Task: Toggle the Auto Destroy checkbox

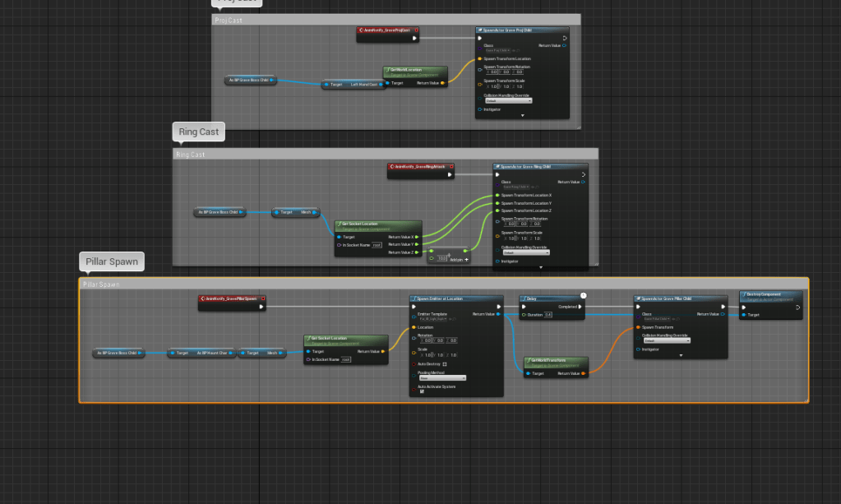Action: tap(445, 363)
